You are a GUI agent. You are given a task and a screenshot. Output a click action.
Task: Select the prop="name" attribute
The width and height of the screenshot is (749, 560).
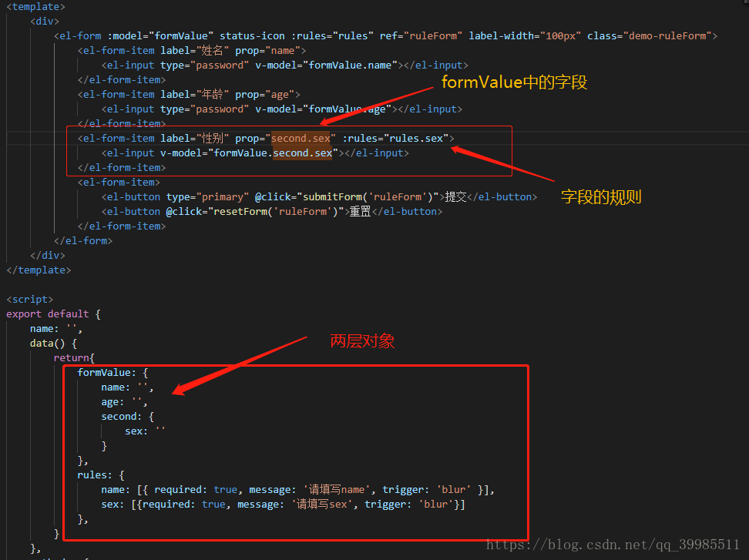(x=267, y=51)
